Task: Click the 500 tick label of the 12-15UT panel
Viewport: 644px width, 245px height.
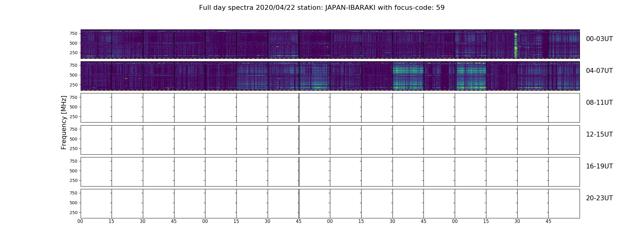Action: click(x=74, y=139)
